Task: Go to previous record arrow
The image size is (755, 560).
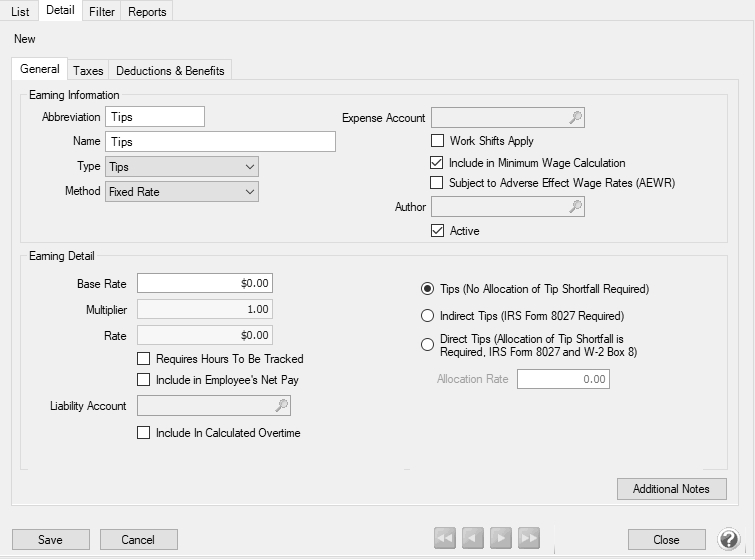Action: pyautogui.click(x=472, y=538)
